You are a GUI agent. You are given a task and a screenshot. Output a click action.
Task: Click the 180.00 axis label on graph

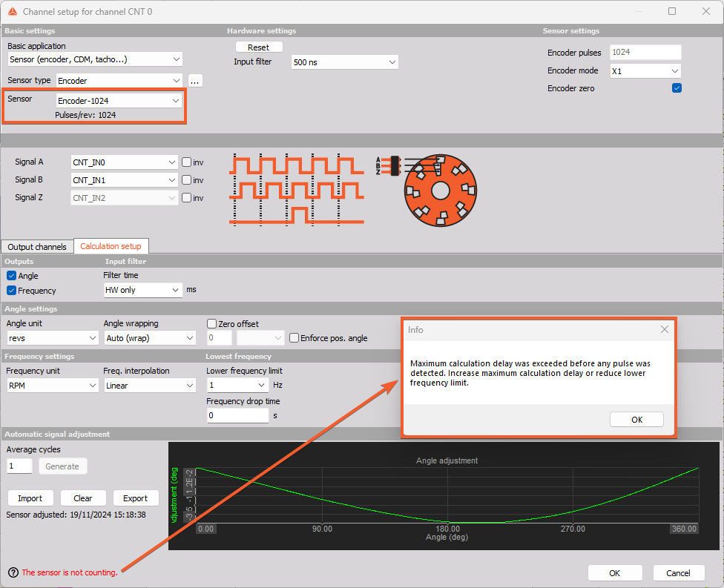tap(447, 529)
